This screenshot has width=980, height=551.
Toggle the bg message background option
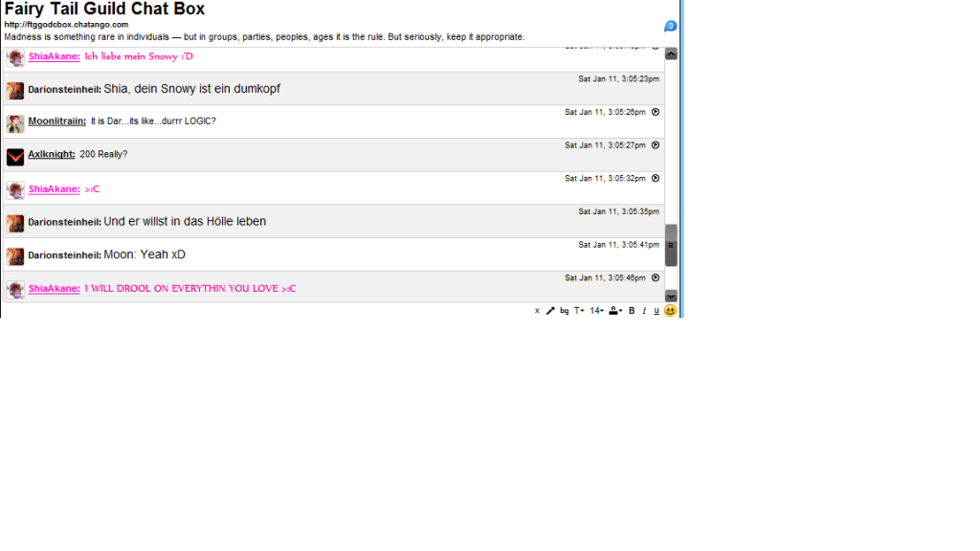coord(565,311)
